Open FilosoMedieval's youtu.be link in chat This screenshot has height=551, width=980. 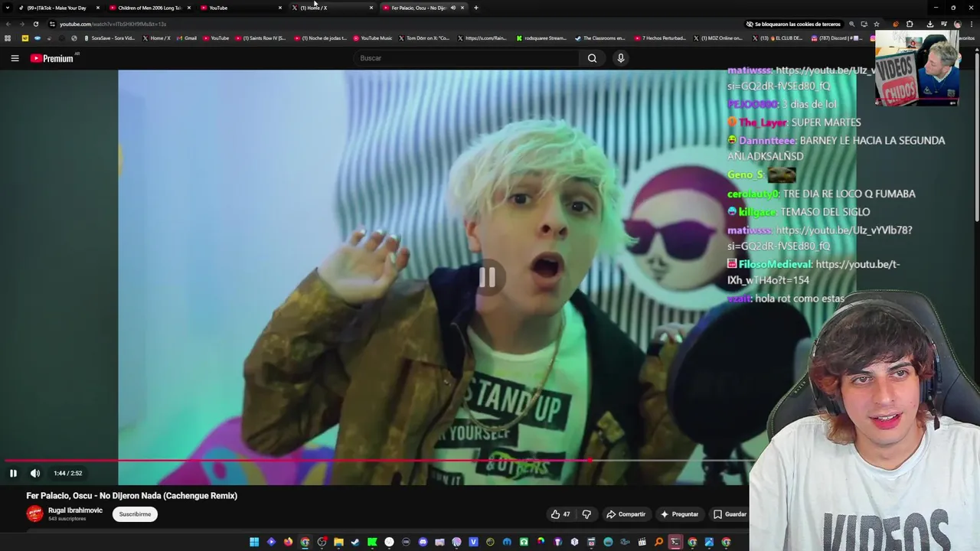pyautogui.click(x=813, y=272)
